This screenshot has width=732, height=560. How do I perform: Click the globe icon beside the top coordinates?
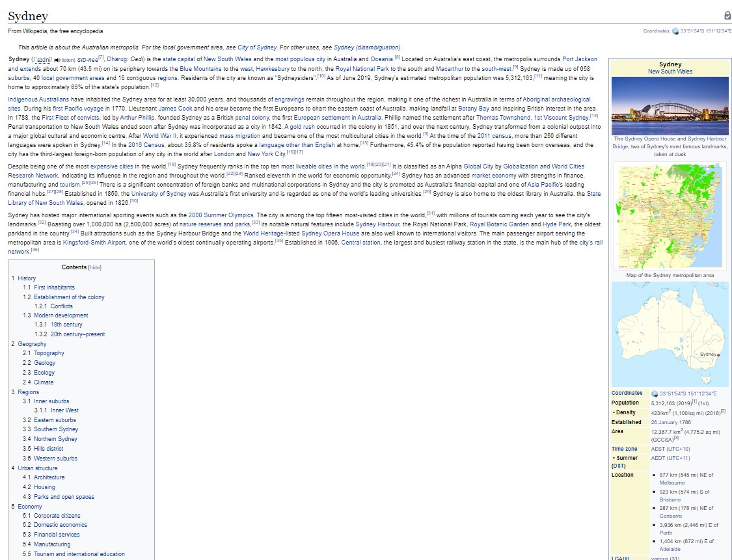675,30
